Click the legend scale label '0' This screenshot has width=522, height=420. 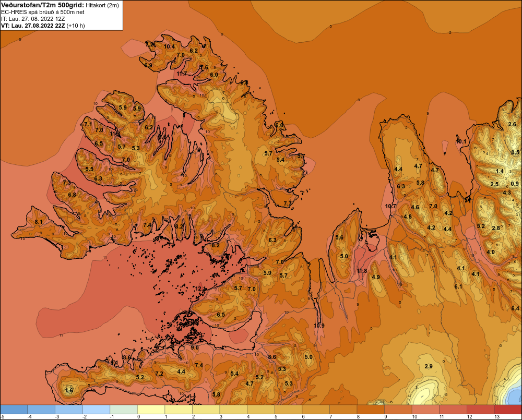[138, 417]
